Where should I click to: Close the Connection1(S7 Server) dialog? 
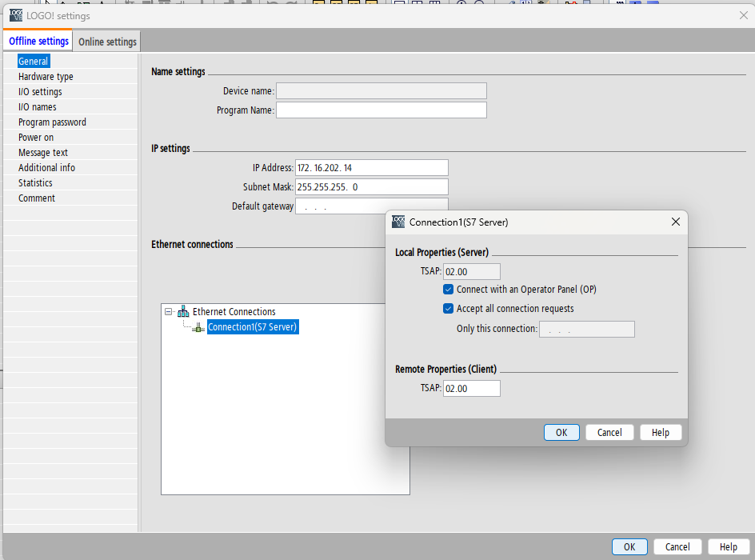tap(676, 222)
